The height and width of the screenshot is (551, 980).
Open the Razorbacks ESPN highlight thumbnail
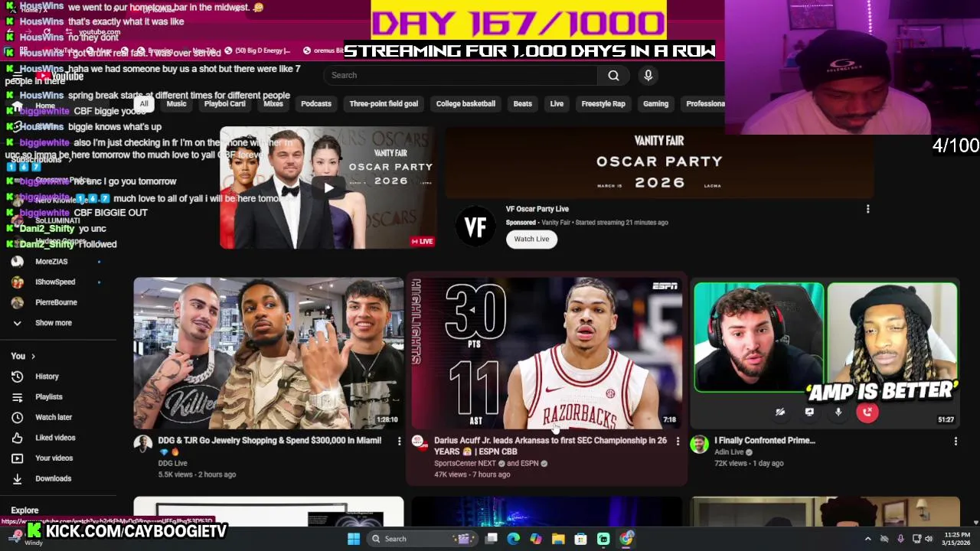pyautogui.click(x=546, y=353)
